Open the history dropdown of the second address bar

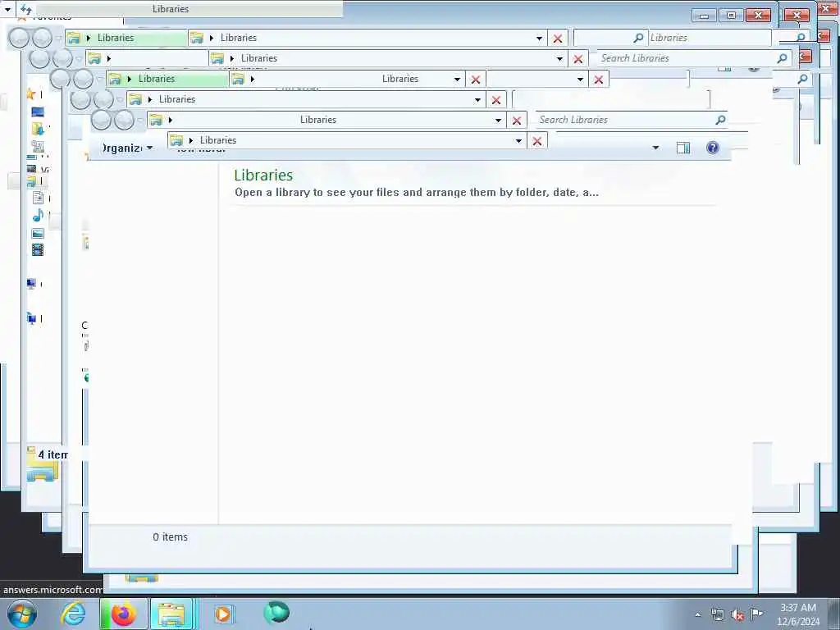[559, 58]
